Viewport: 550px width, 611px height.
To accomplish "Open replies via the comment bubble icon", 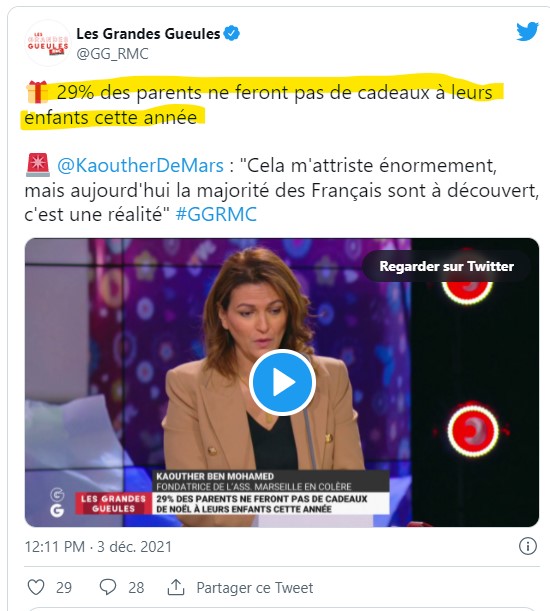I will 108,587.
